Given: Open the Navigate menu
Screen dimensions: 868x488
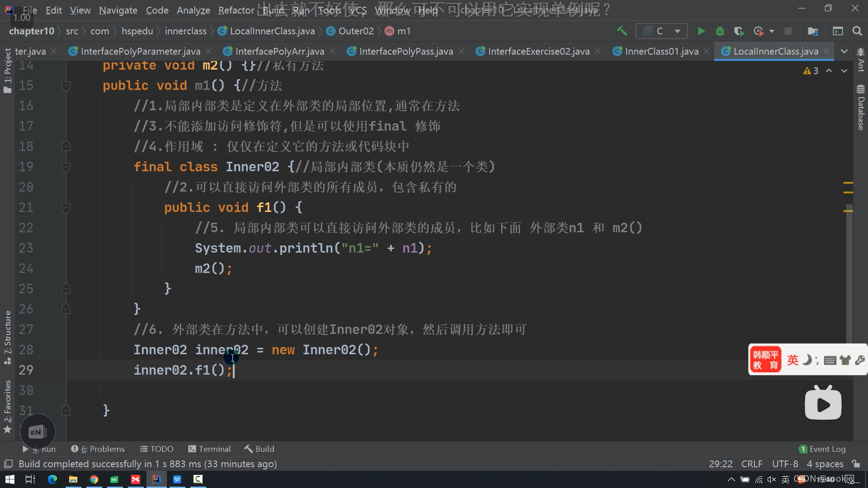Looking at the screenshot, I should tap(118, 10).
